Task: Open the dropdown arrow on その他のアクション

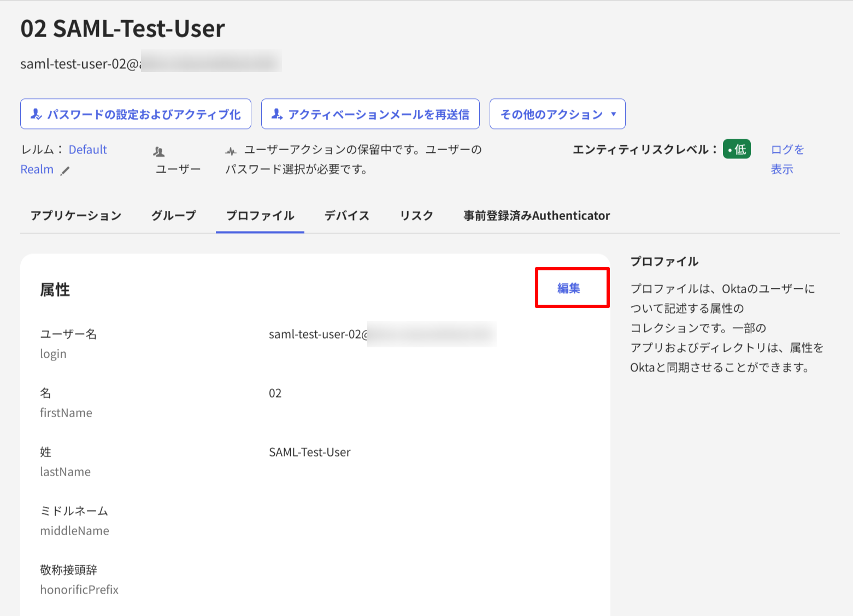Action: pyautogui.click(x=614, y=114)
